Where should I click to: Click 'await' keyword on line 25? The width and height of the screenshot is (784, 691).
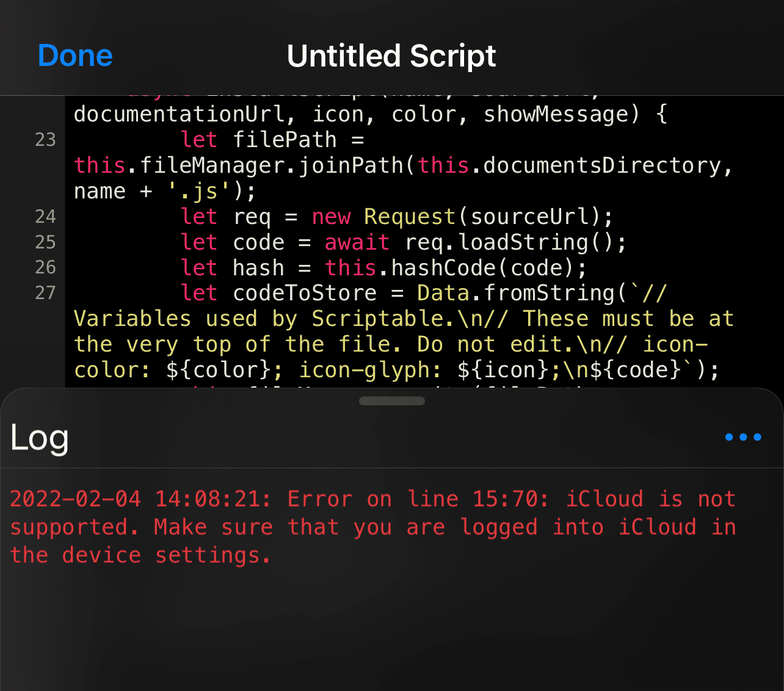[x=357, y=242]
